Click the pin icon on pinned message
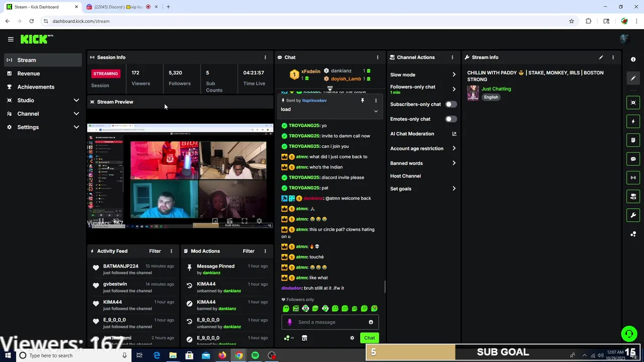Screen dimensions: 644x362 tap(362, 101)
